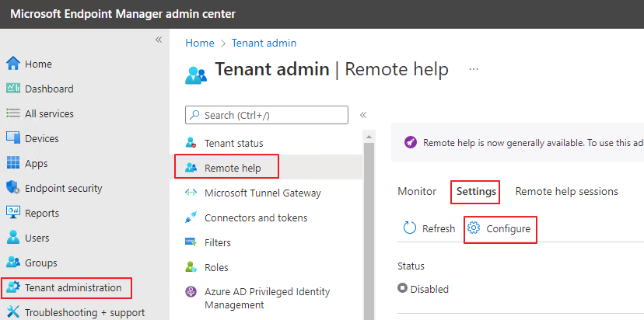Click the All services list icon
Image resolution: width=644 pixels, height=320 pixels.
13,113
